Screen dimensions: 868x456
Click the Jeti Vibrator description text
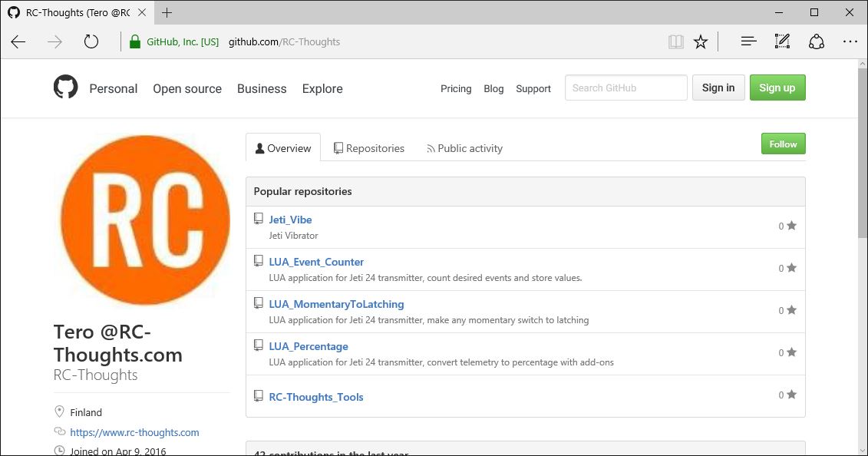click(293, 235)
